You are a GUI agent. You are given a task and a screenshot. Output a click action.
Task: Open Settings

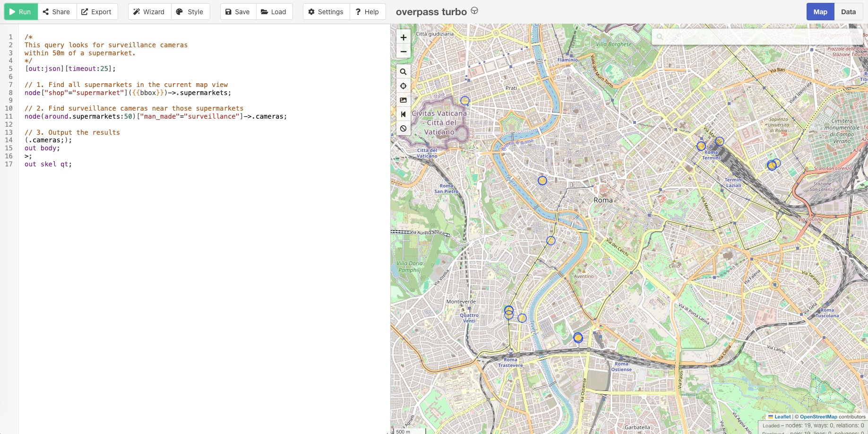coord(326,12)
